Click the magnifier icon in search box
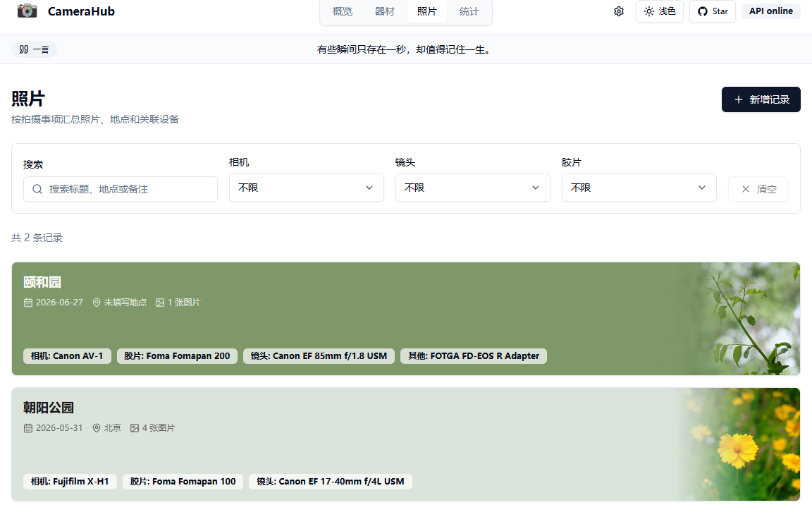The width and height of the screenshot is (812, 524). click(37, 189)
